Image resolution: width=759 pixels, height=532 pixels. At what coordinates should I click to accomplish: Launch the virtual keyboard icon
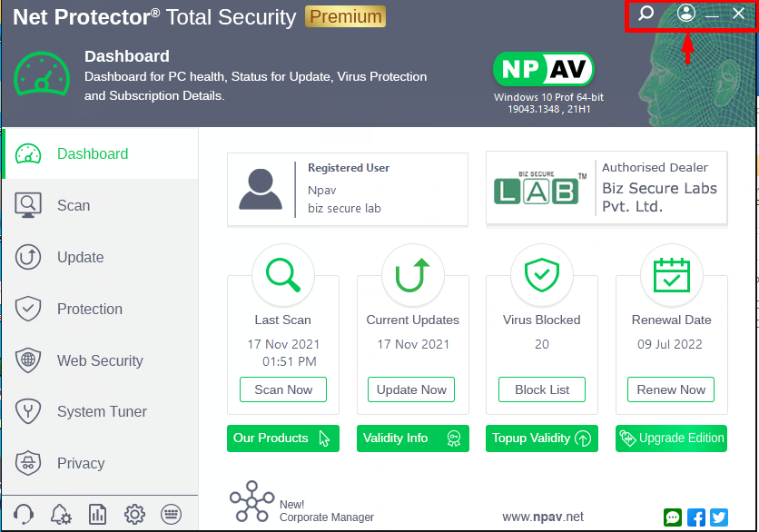172,515
